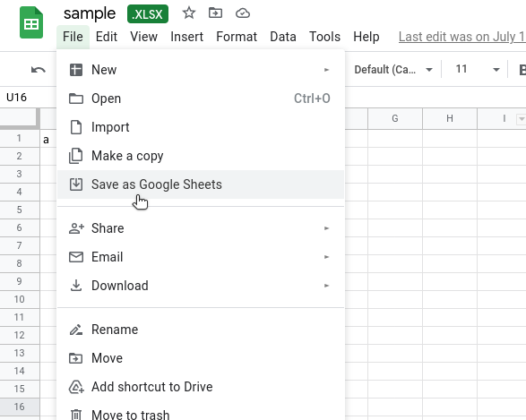The width and height of the screenshot is (526, 420).
Task: Select Rename in the File menu
Action: coord(201,330)
